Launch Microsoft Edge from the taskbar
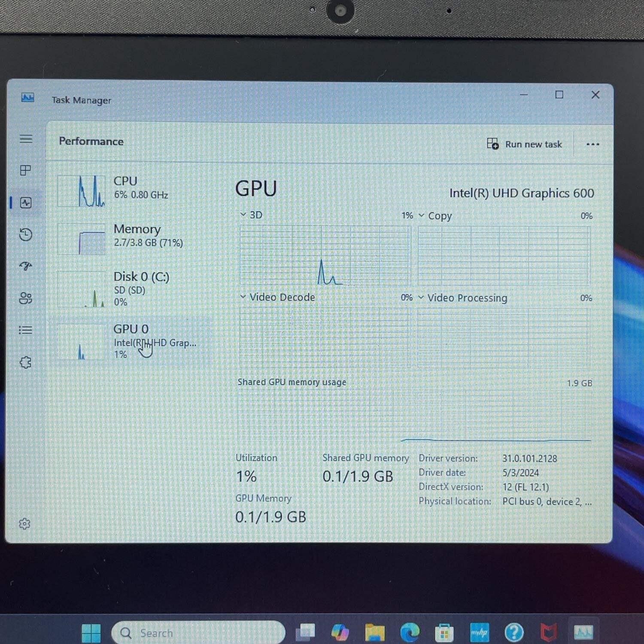 (x=410, y=632)
